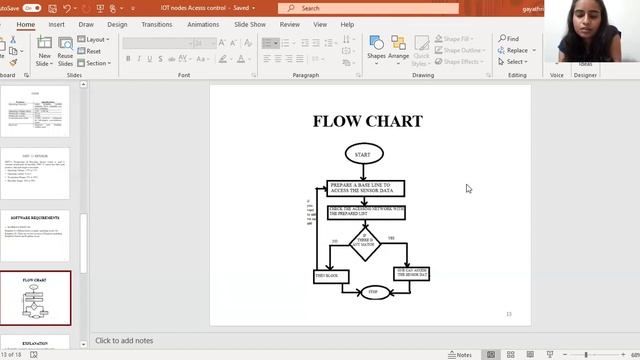
Task: Click the Save icon in the title bar
Action: pyautogui.click(x=52, y=8)
